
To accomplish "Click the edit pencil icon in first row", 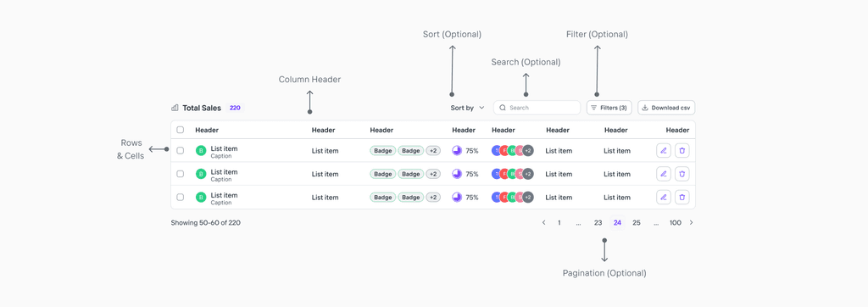I will [663, 150].
